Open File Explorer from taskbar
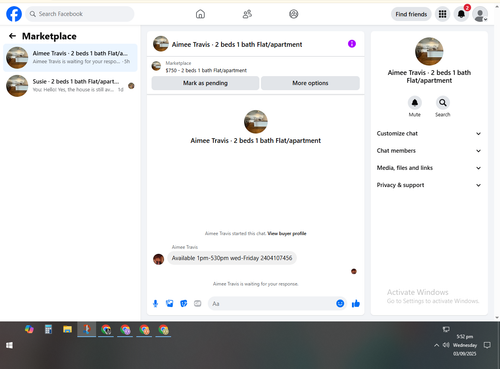 point(68,329)
